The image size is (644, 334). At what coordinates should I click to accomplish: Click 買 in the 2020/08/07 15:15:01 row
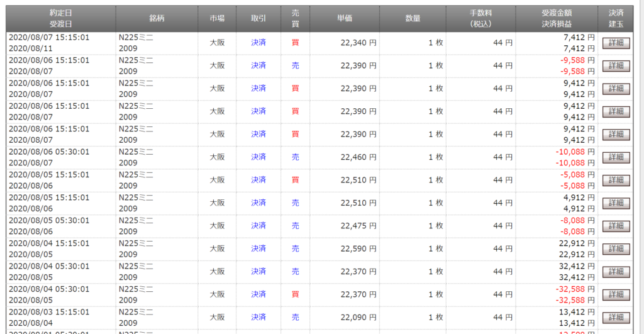[x=296, y=43]
